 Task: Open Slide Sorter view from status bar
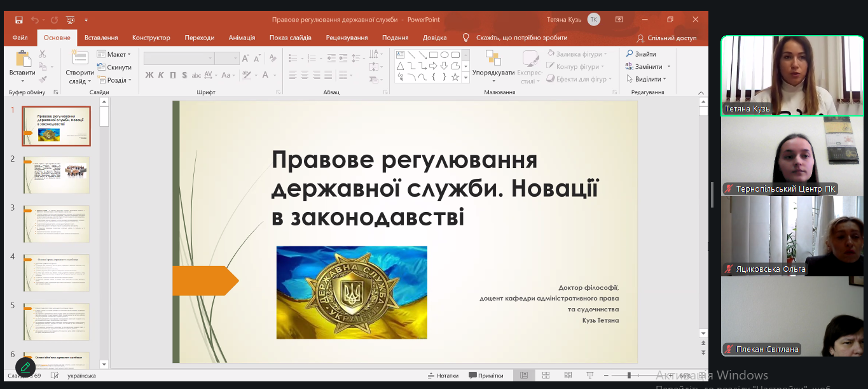tap(546, 375)
